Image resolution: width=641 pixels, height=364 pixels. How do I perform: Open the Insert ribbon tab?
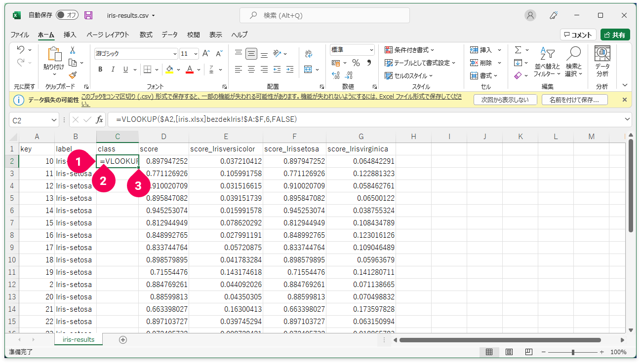pyautogui.click(x=70, y=35)
